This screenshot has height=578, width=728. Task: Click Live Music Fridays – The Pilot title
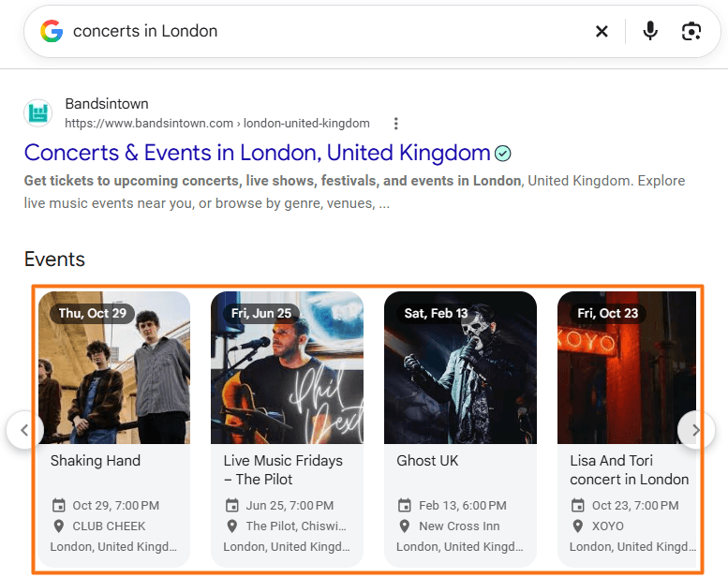(283, 470)
